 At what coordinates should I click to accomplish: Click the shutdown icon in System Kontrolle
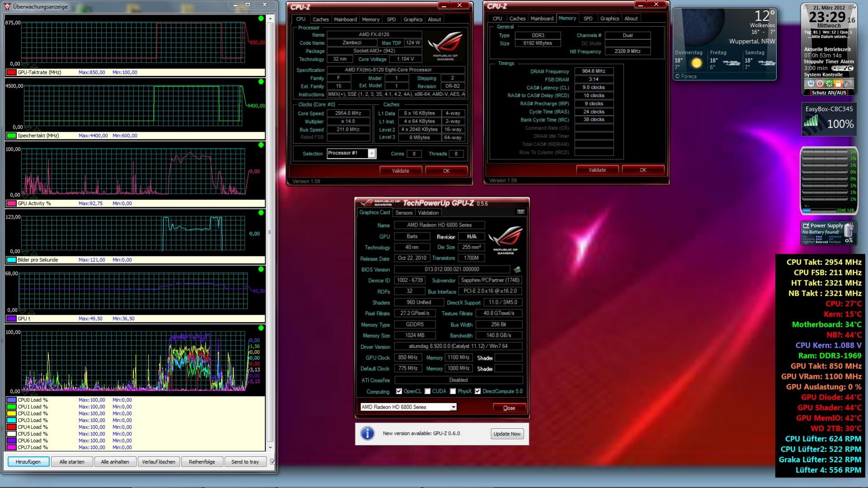coord(810,84)
